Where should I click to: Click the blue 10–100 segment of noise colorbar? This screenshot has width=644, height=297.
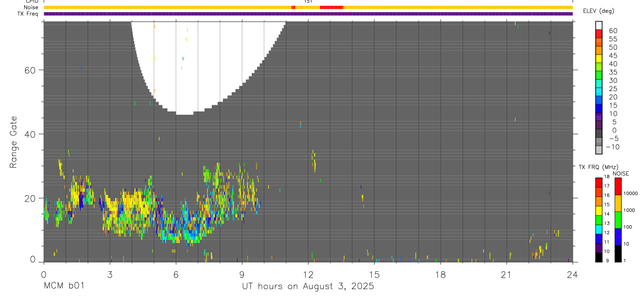tap(618, 236)
